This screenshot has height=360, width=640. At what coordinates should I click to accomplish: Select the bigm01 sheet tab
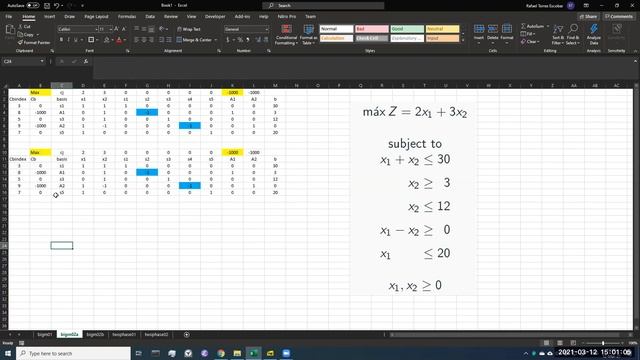tap(44, 335)
